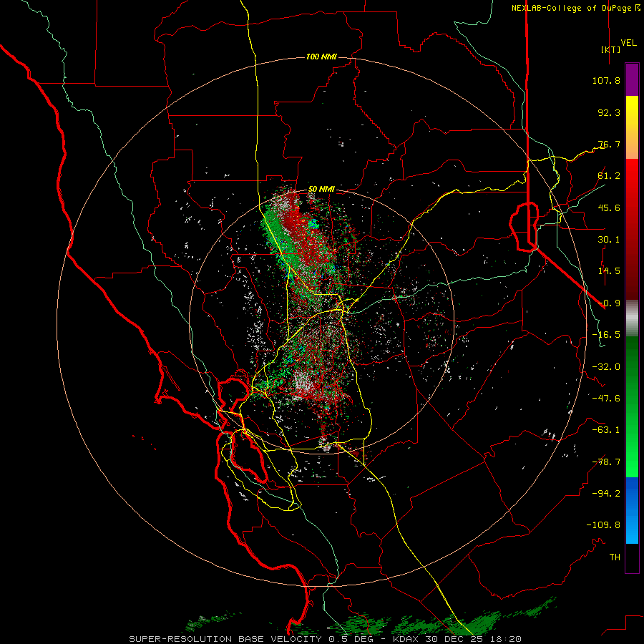Select the -94.2 legend value
This screenshot has height=644, width=644.
tap(606, 493)
